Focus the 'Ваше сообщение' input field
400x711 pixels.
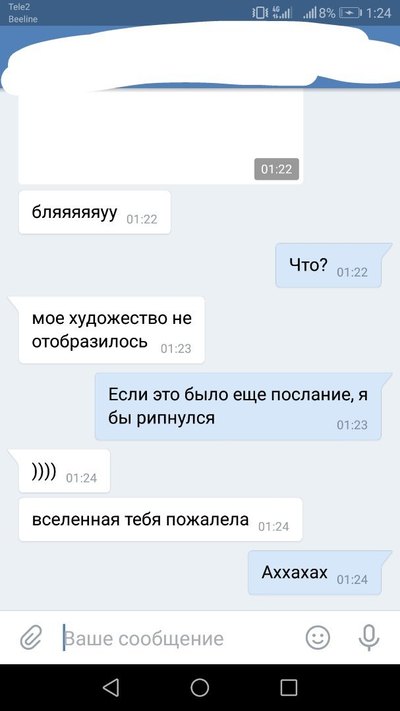coord(181,638)
